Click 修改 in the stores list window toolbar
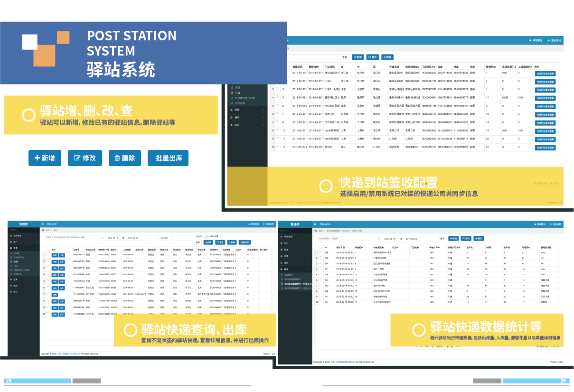Image resolution: width=574 pixels, height=392 pixels. pyautogui.click(x=372, y=57)
